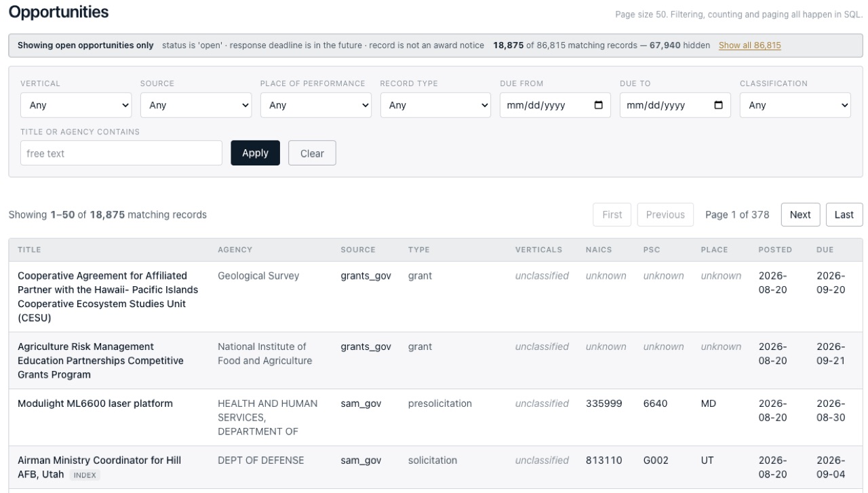Open Airman Ministry Coordinator for Hill AFB title
This screenshot has height=493, width=868.
pyautogui.click(x=99, y=467)
